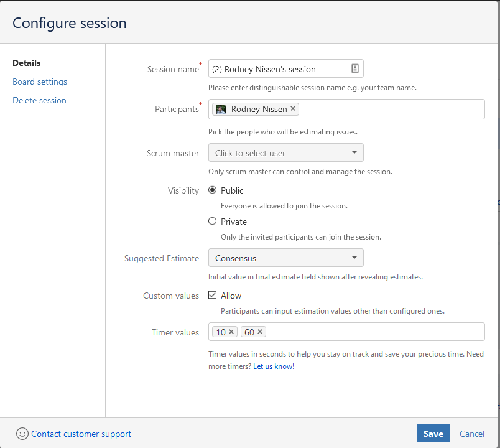Click the Cancel link

coord(471,434)
